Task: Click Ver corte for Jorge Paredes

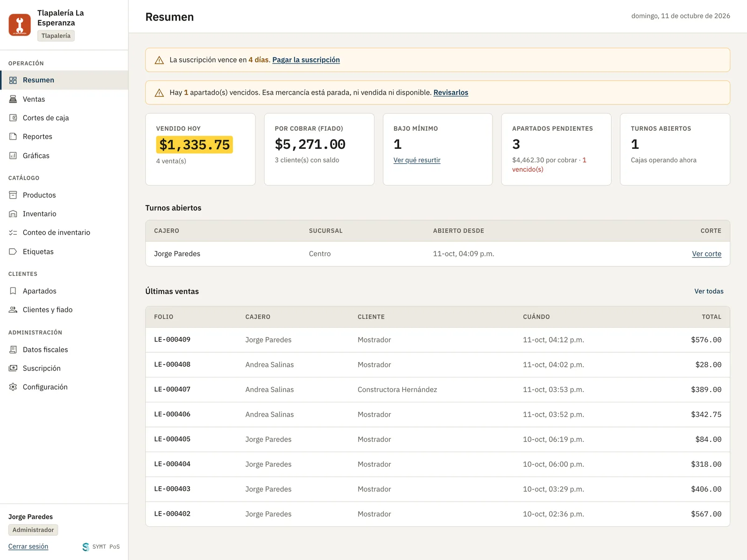Action: pyautogui.click(x=706, y=254)
